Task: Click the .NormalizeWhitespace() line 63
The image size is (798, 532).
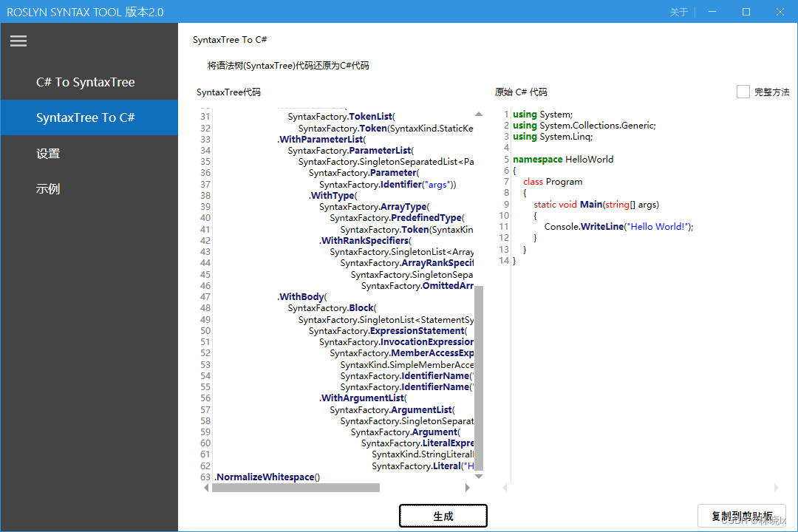Action: (x=267, y=477)
